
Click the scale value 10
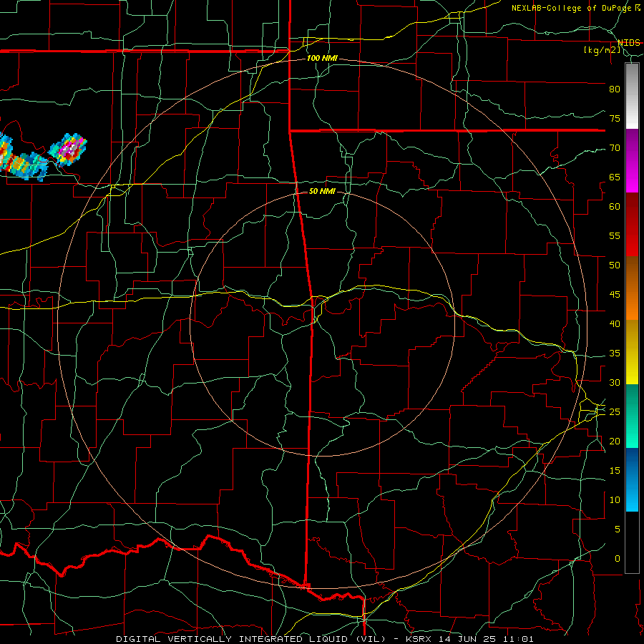point(615,500)
